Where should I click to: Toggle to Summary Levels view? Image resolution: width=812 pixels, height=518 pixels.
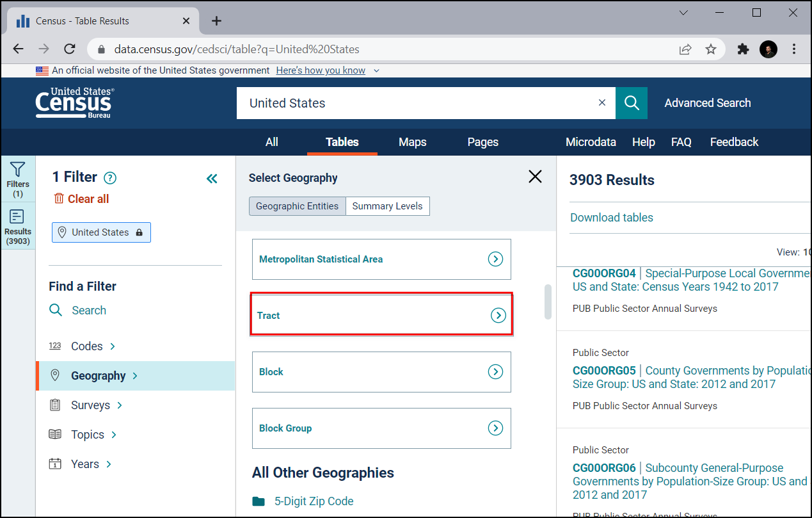[x=387, y=206]
